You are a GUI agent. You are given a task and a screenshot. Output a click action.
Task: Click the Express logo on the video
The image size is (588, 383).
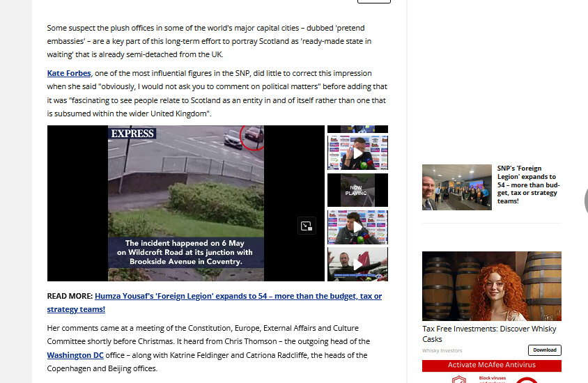(x=132, y=134)
